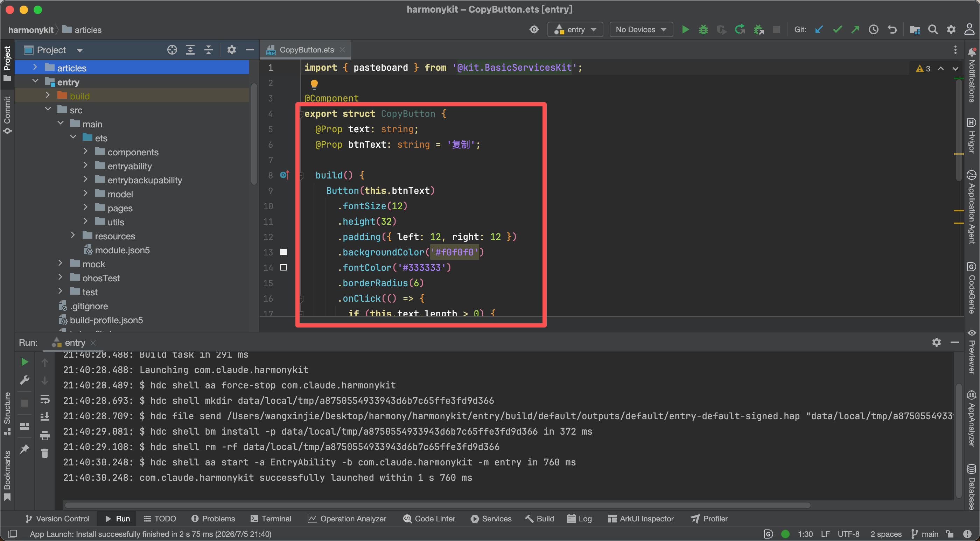Viewport: 980px width, 541px height.
Task: Expand the resources folder
Action: (x=73, y=236)
